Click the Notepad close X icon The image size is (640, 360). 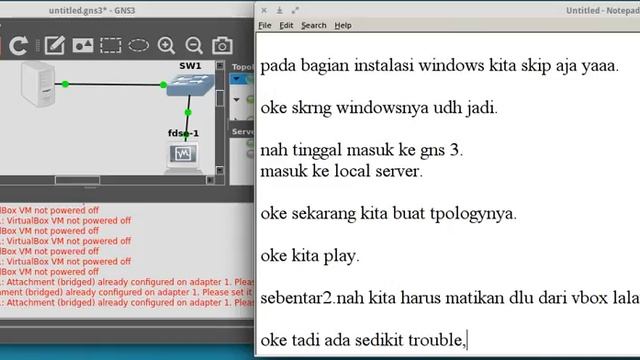point(264,10)
